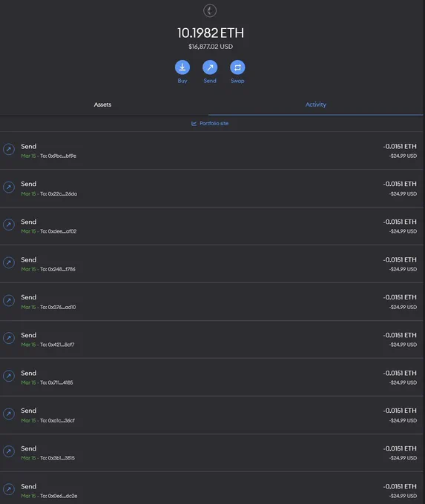The image size is (425, 504).
Task: Open the Swap icon button
Action: (x=237, y=67)
